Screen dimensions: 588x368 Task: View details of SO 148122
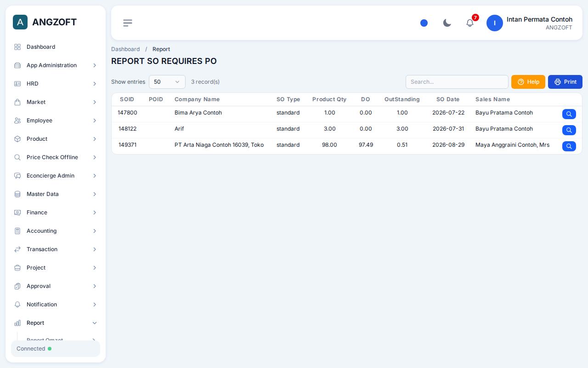click(569, 130)
